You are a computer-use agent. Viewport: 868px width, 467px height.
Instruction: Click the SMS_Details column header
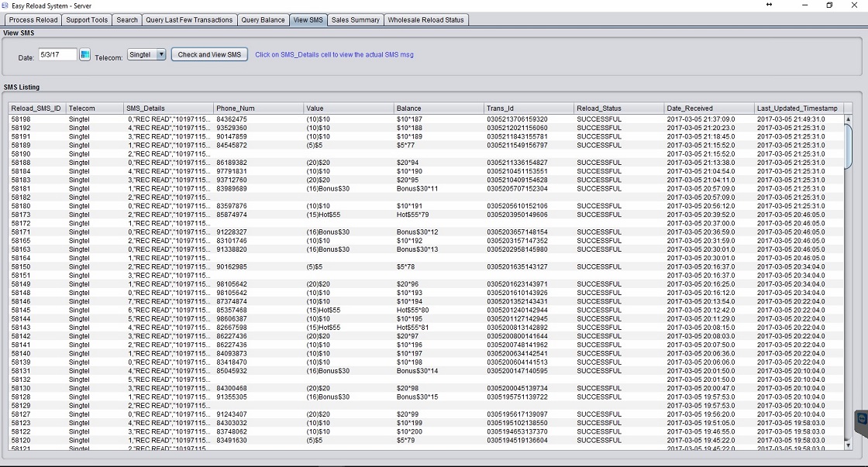[169, 108]
